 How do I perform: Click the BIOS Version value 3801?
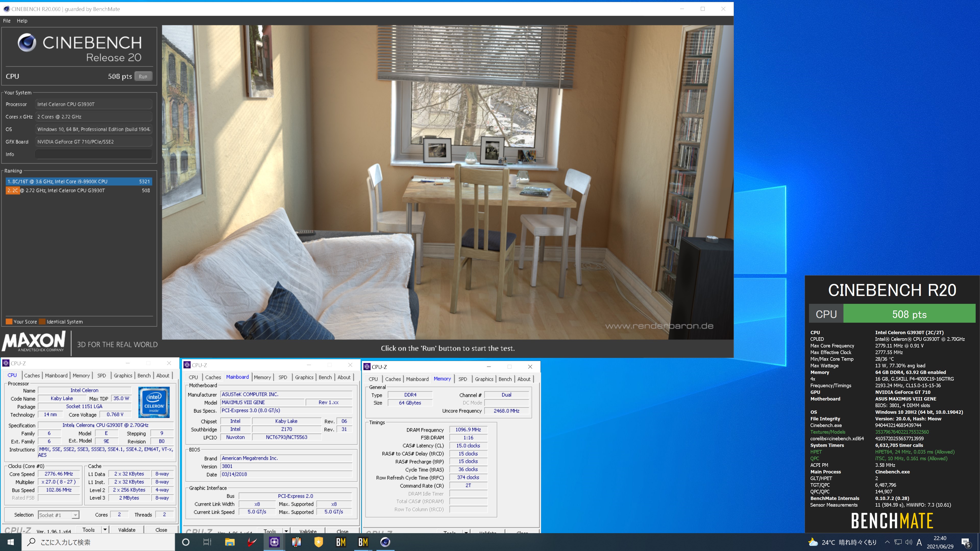(x=286, y=466)
